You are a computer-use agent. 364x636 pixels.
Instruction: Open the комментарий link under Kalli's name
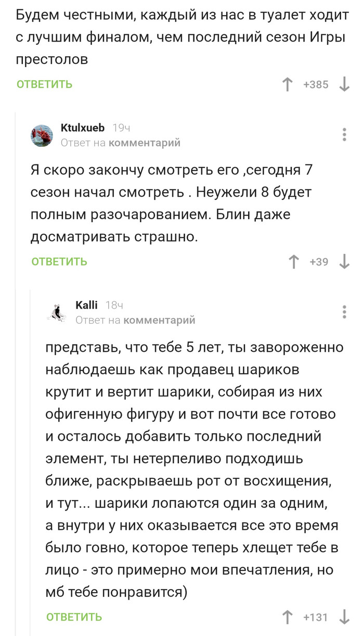coord(160,321)
